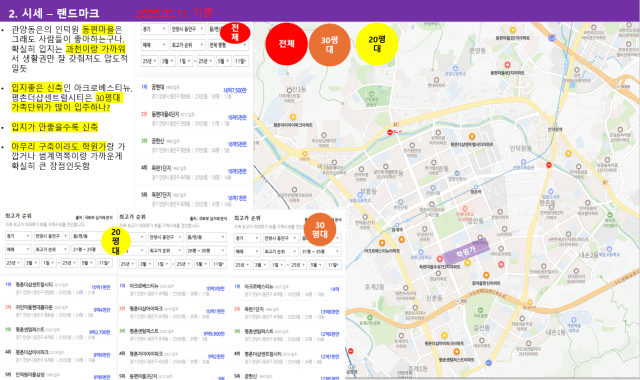Click the 호계2동 district label on map
This screenshot has height=380, width=640.
pos(374,287)
